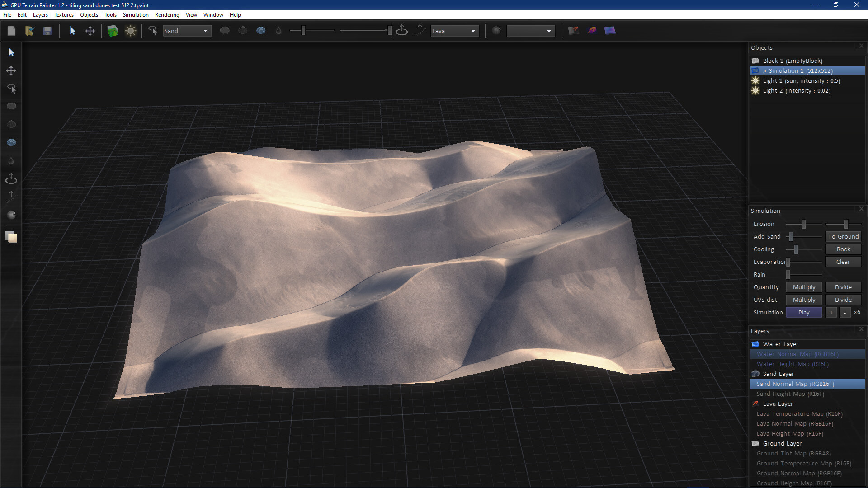Click the purple lava texture icon
Screen dimensions: 868x488
(592, 30)
